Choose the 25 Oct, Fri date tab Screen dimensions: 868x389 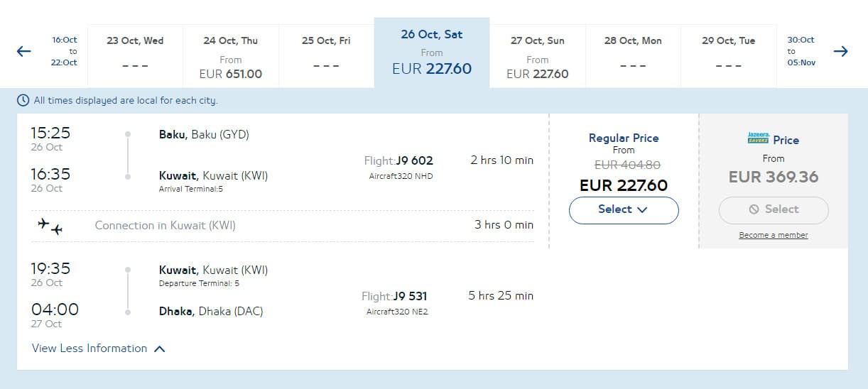326,53
